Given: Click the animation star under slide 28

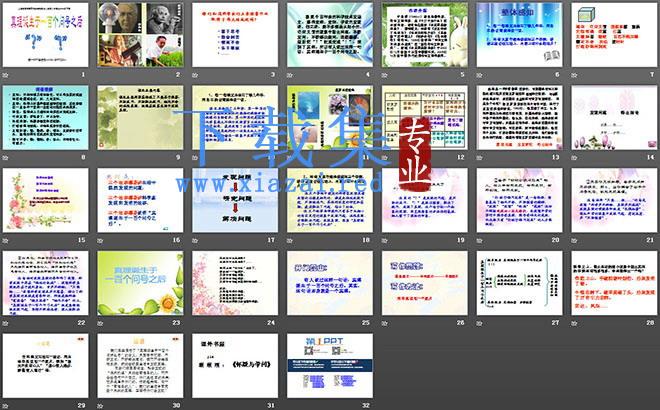Looking at the screenshot, I should pos(574,323).
